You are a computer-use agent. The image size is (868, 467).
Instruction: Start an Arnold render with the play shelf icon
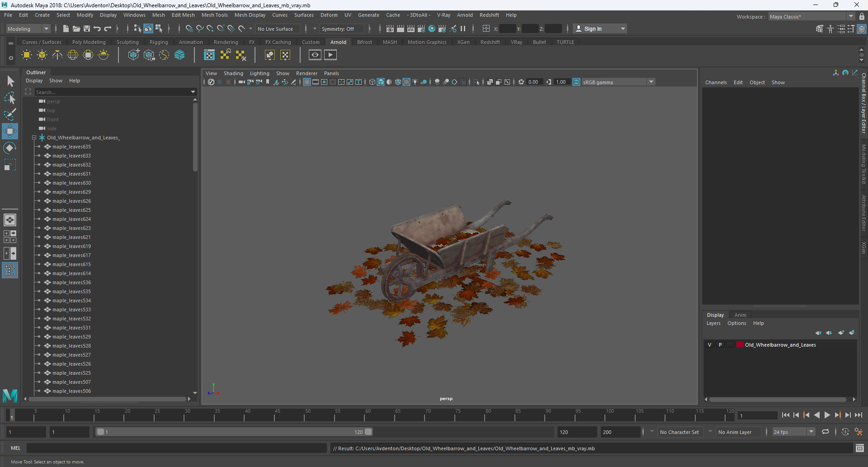(330, 55)
